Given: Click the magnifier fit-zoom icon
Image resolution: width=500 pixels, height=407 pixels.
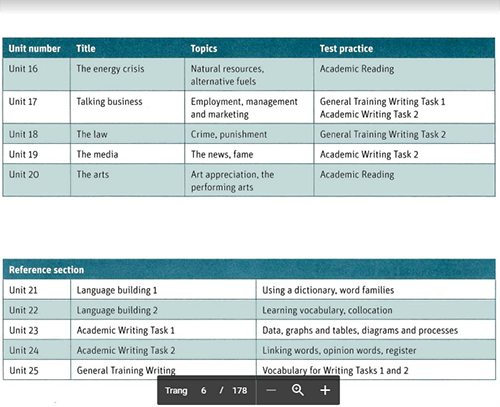Looking at the screenshot, I should coord(298,390).
